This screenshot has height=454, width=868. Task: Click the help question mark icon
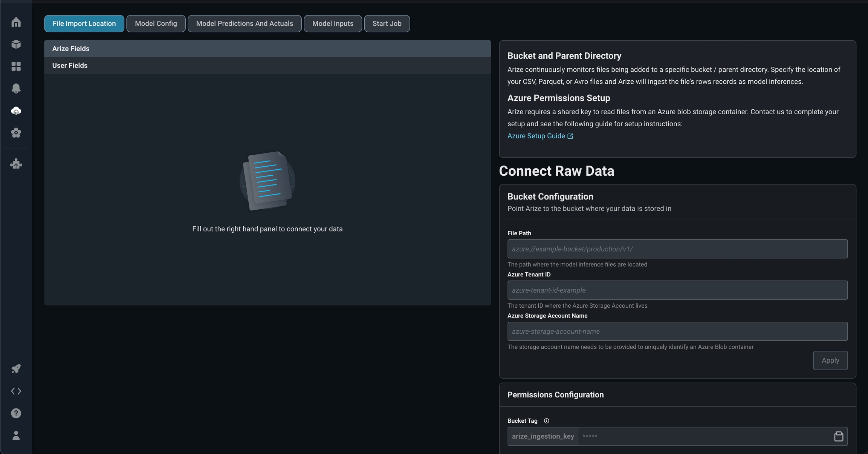click(x=16, y=413)
